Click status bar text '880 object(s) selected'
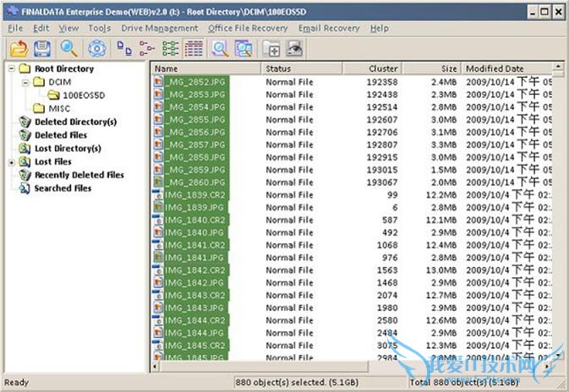Screen dimensions: 569x392 point(280,382)
